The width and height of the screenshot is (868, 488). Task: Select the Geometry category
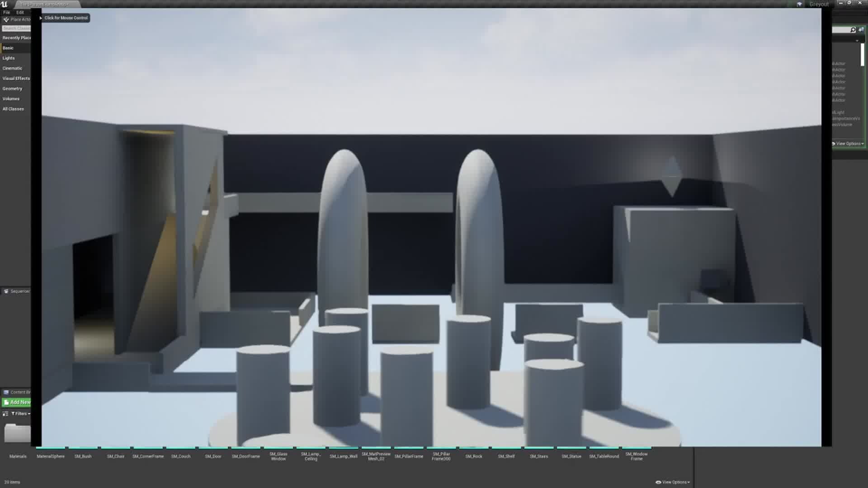(12, 89)
